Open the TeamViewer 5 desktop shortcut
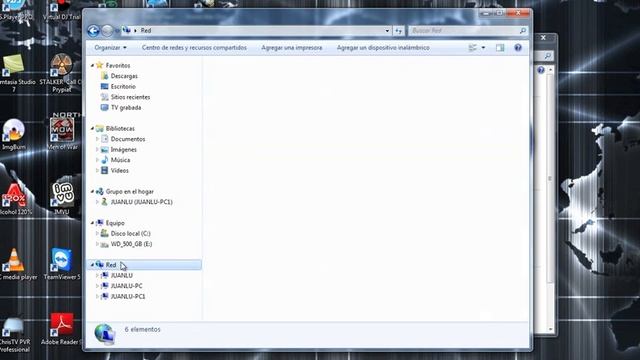This screenshot has width=640, height=360. pos(62,264)
